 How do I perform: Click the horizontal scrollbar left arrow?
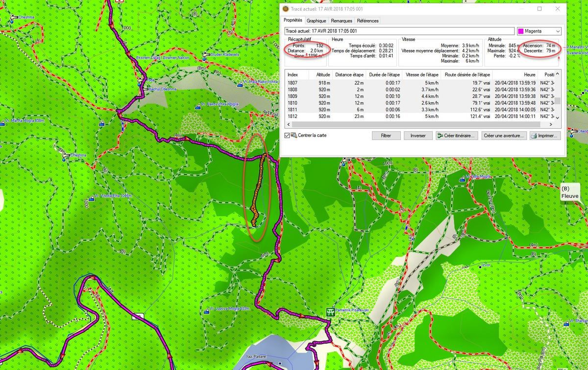pos(288,124)
